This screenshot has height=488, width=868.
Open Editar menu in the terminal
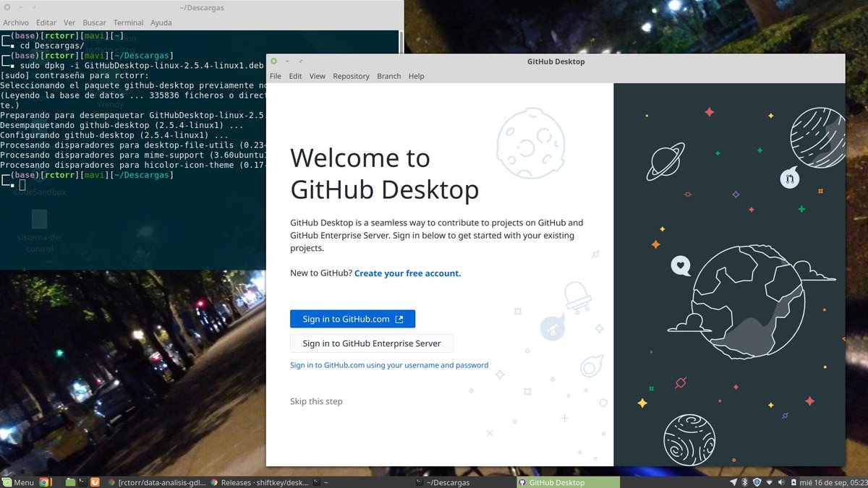click(x=46, y=22)
